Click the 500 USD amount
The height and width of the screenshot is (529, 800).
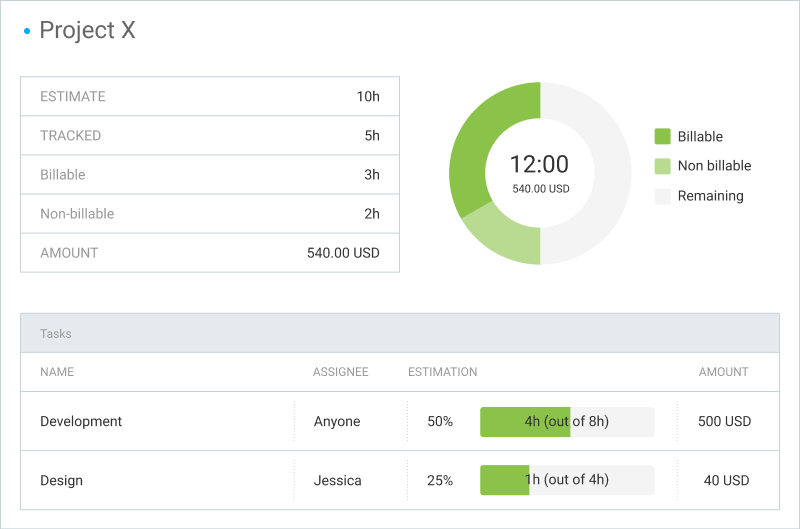pyautogui.click(x=724, y=421)
